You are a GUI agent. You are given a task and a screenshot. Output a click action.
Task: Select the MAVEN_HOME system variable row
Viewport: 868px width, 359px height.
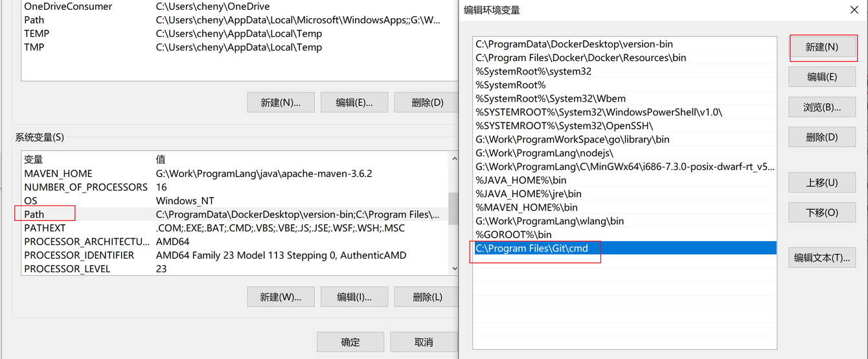(x=58, y=174)
